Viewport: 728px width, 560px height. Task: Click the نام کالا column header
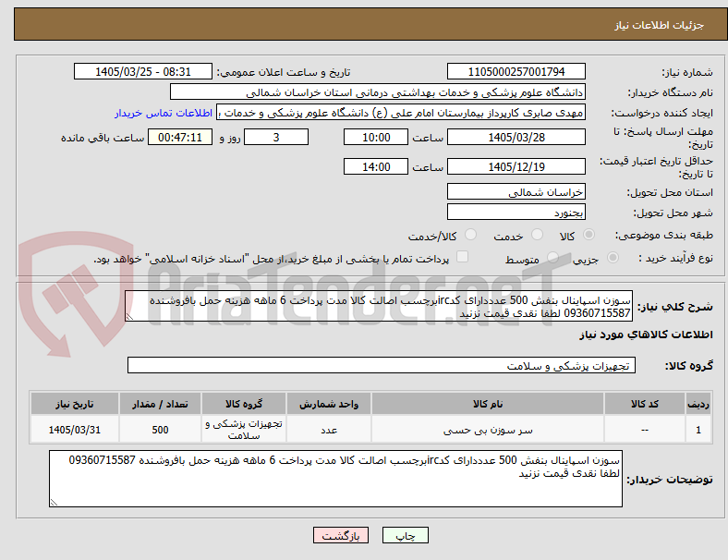pos(488,404)
